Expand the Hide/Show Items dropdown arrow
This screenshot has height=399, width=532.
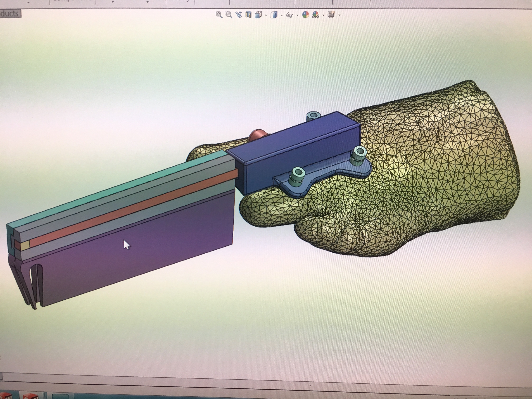[298, 15]
